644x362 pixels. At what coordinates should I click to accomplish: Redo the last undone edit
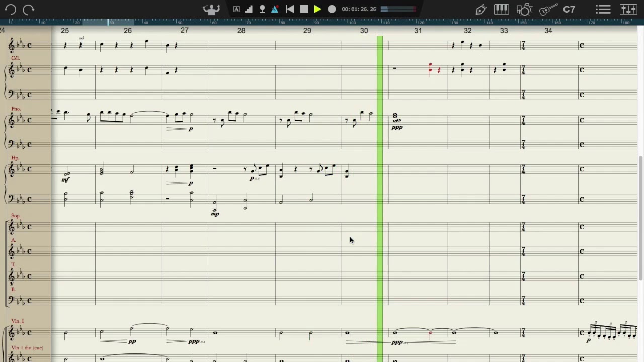click(29, 9)
